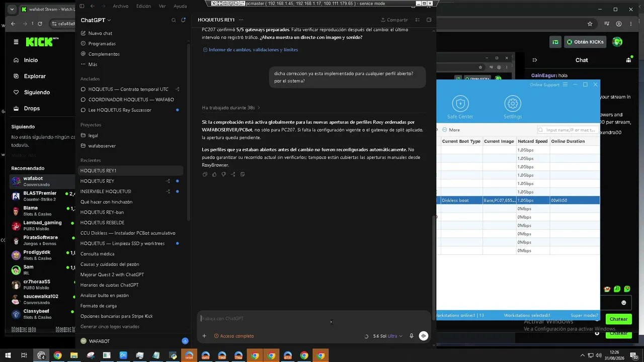644x362 pixels.
Task: Open the Settings gear in diskless client
Action: 513,104
